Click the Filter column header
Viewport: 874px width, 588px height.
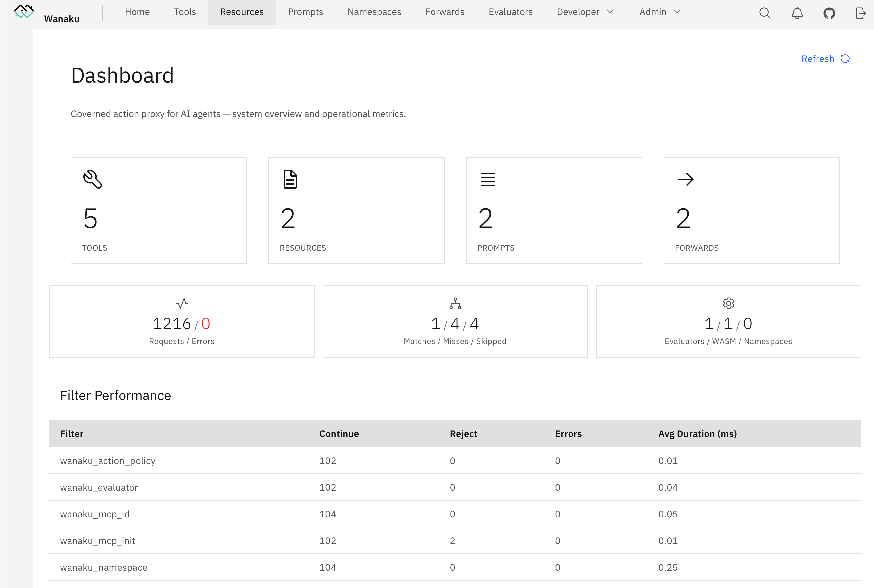[72, 434]
